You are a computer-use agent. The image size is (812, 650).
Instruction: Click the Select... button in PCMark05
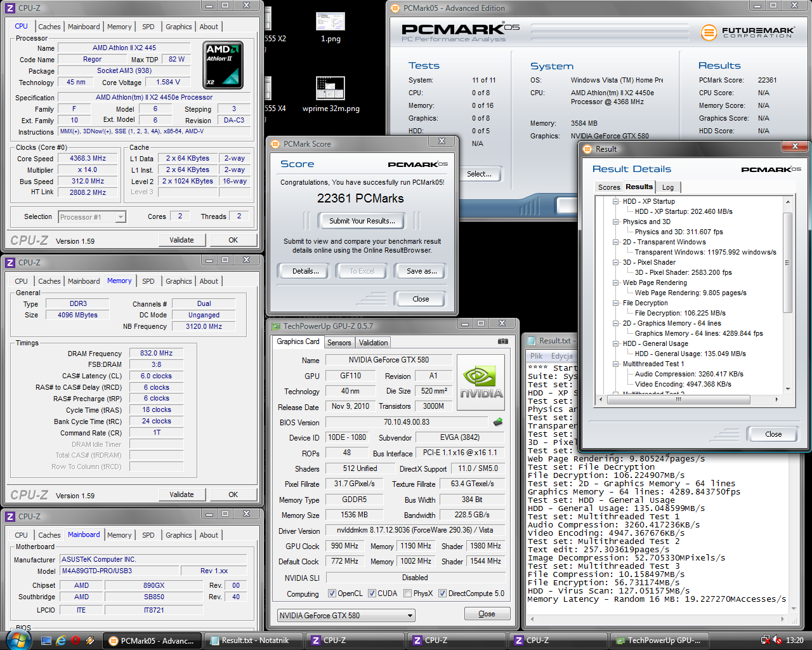pos(479,174)
